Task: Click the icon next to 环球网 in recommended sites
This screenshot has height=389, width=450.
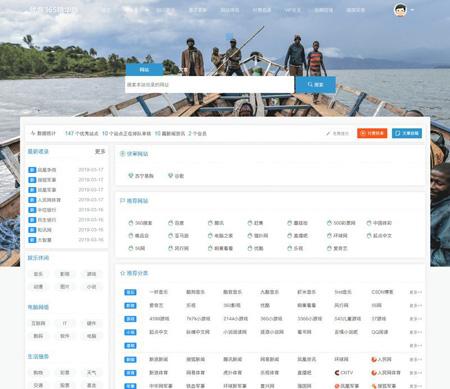Action: tap(329, 235)
